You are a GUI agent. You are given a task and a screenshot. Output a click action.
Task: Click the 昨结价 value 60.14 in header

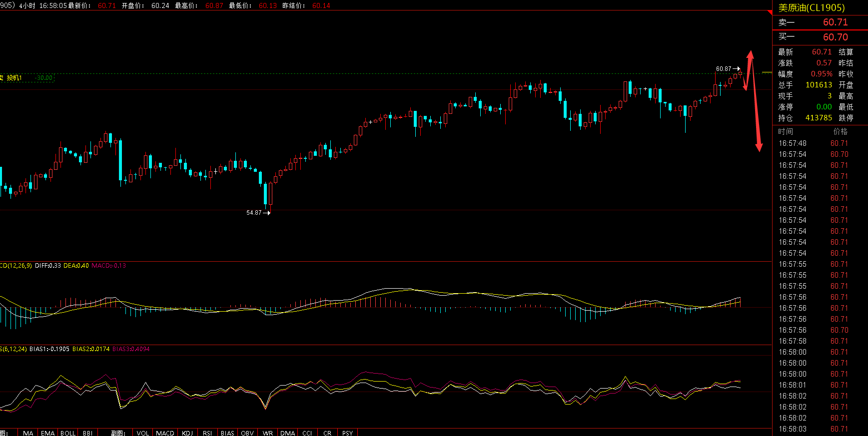[x=321, y=5]
